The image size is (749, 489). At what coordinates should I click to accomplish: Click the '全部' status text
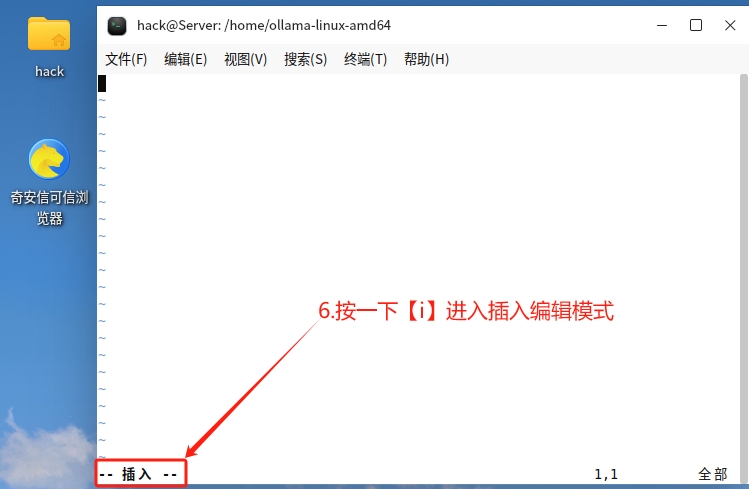point(712,474)
